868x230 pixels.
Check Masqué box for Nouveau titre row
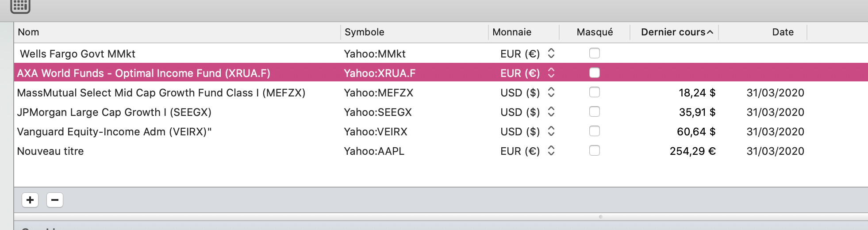tap(595, 150)
